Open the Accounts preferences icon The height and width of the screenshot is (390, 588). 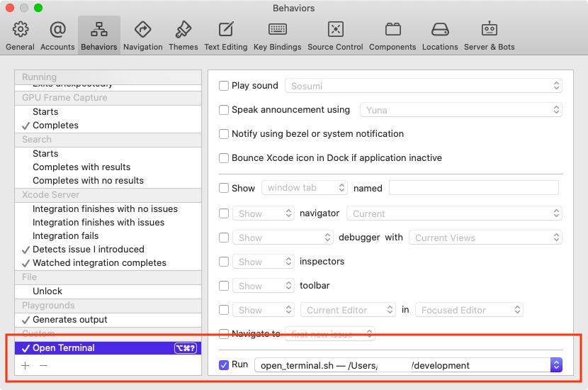pyautogui.click(x=58, y=30)
